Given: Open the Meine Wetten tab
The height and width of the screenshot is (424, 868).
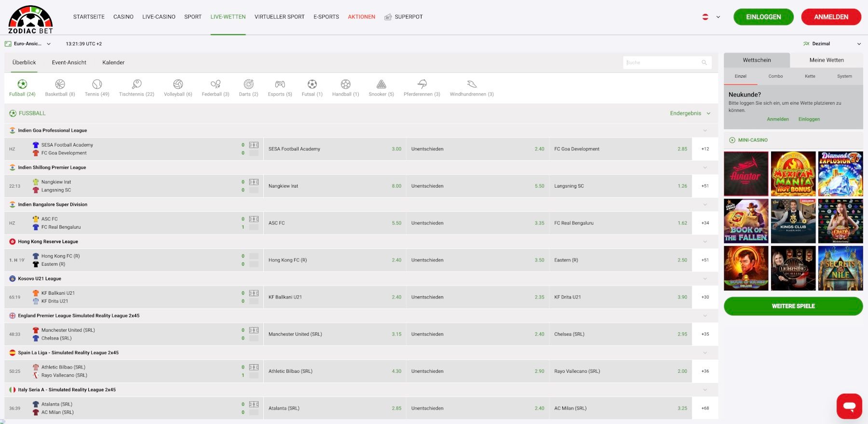Looking at the screenshot, I should 827,60.
